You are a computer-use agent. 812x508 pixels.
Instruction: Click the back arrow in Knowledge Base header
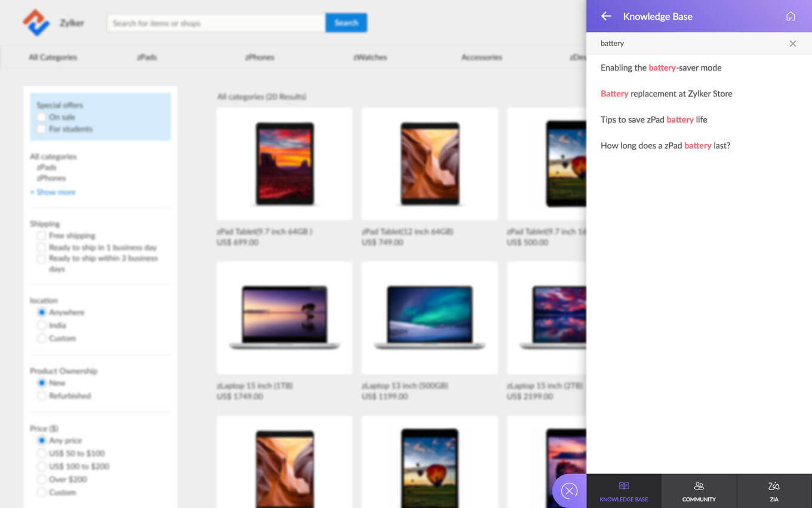pyautogui.click(x=606, y=16)
